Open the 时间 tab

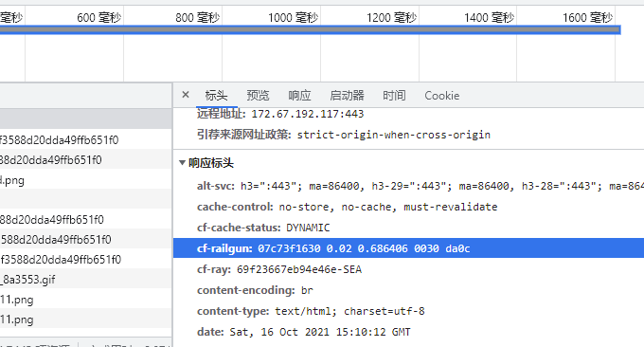(394, 96)
